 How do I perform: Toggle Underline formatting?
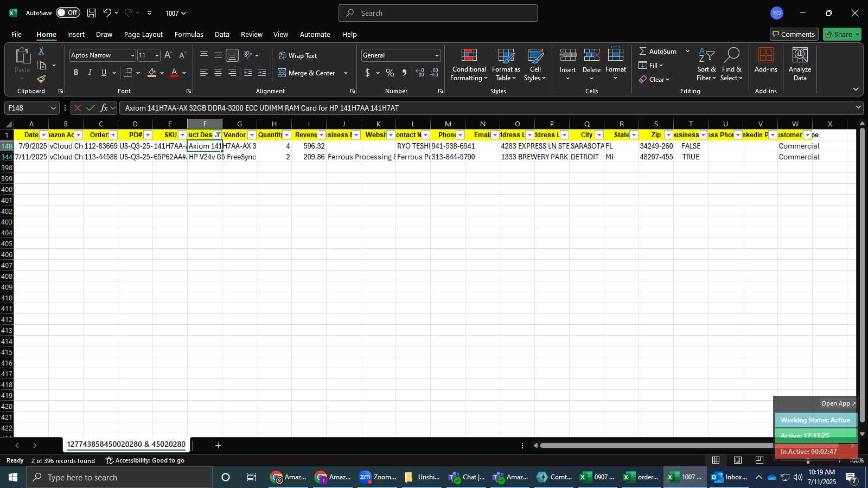(x=104, y=73)
